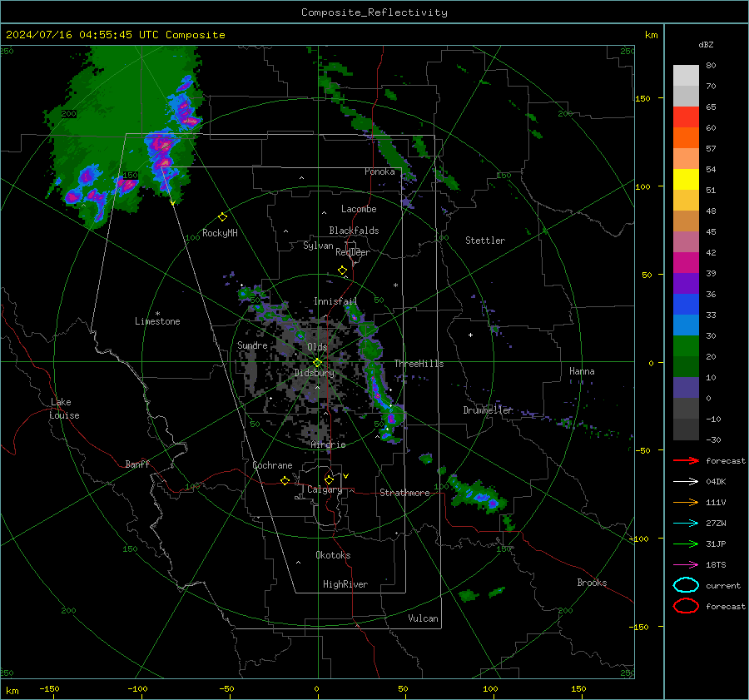Pick the bright yellow 54 dBZ swatch
The height and width of the screenshot is (700, 749).
click(x=686, y=180)
